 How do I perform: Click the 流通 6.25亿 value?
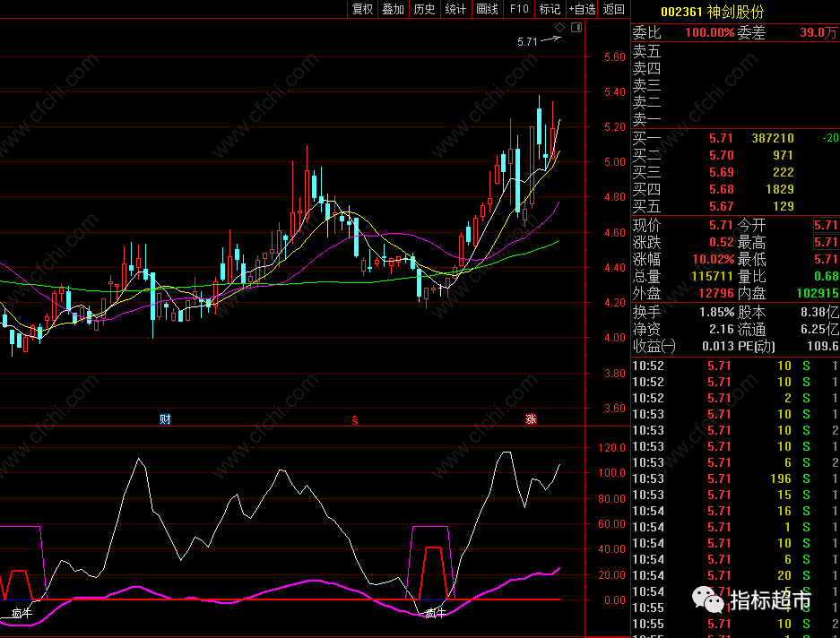tap(819, 329)
